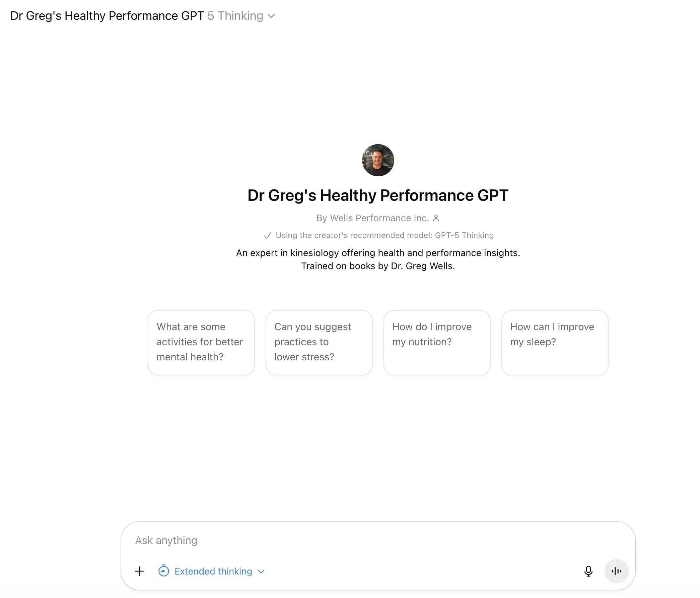The image size is (700, 598).
Task: Click the main Dr Greg's Healthy Performance GPT heading
Action: (378, 195)
